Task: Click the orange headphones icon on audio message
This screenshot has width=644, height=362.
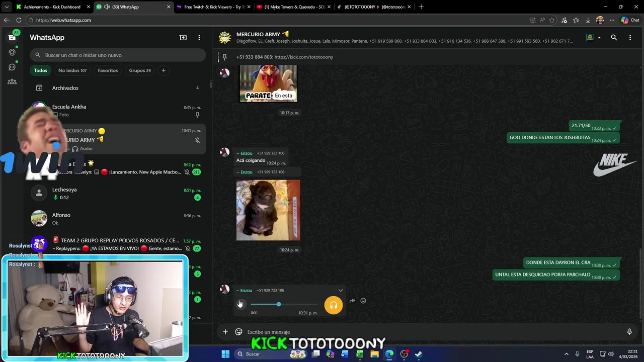Action: click(x=333, y=305)
